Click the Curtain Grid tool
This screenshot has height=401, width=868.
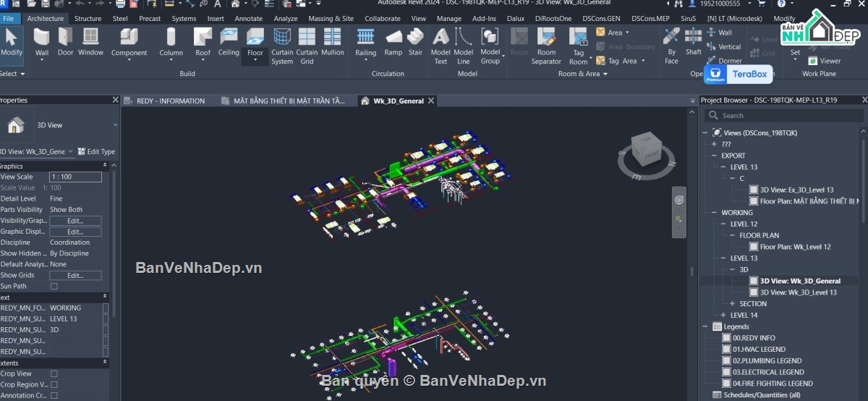(x=307, y=46)
